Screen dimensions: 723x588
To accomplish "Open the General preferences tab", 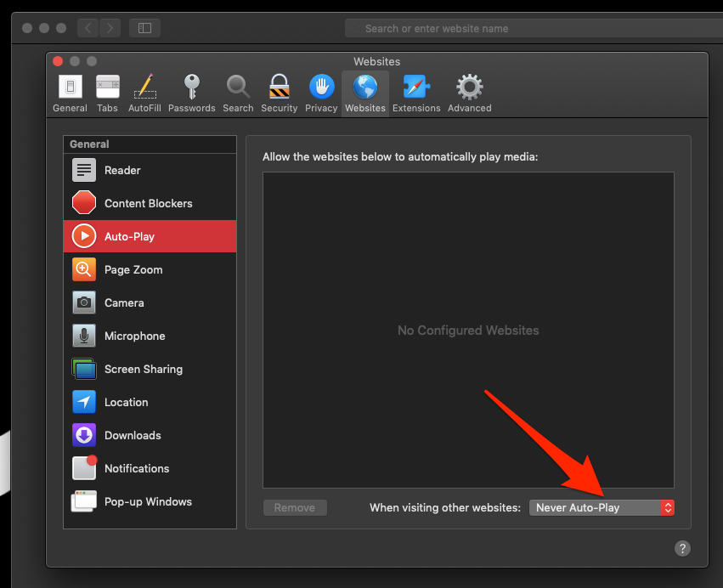I will pos(70,93).
